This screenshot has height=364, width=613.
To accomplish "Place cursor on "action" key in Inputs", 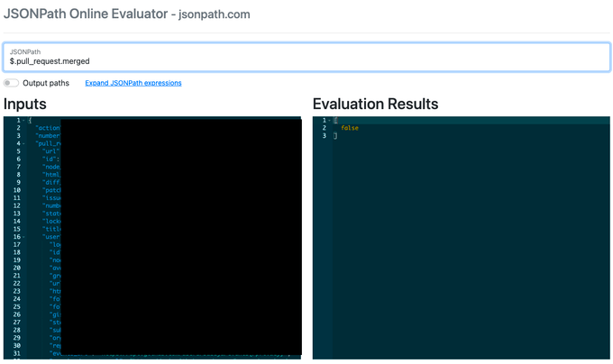I will point(48,128).
